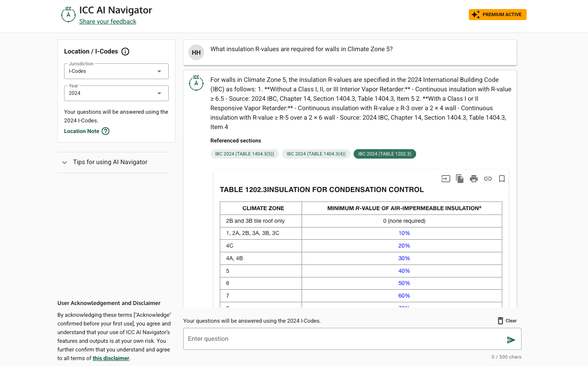Copy link to Table 1202.3
588x366 pixels.
(488, 179)
